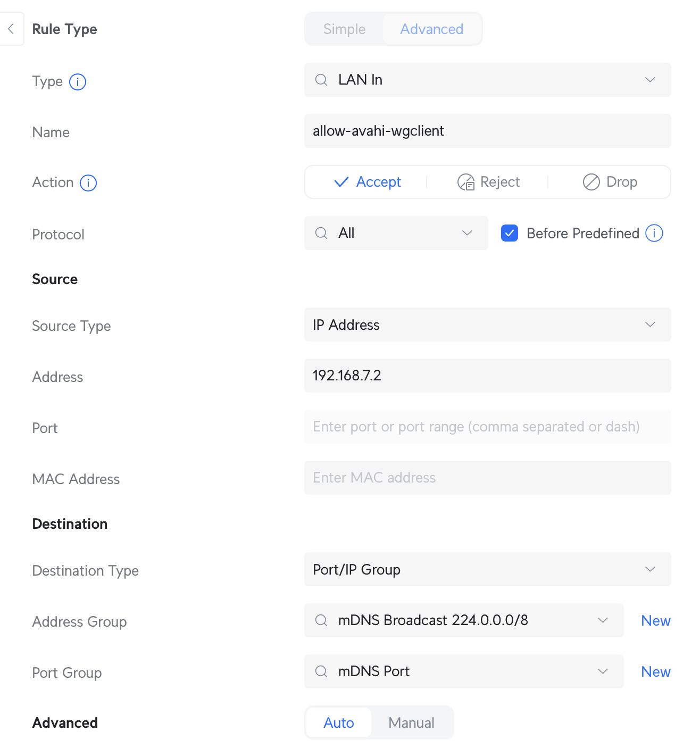700x748 pixels.
Task: Select the Reject action option
Action: coord(488,182)
